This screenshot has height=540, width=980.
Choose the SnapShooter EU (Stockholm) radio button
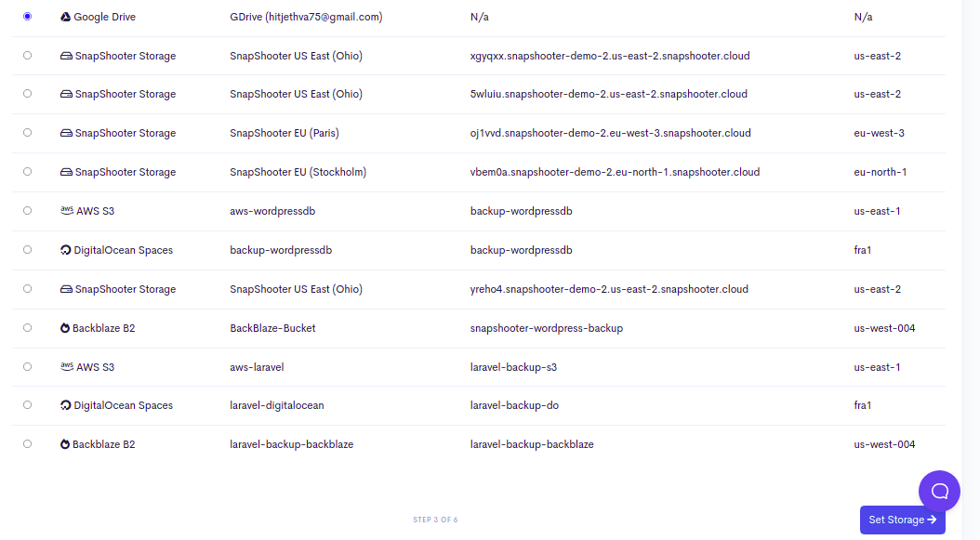28,171
